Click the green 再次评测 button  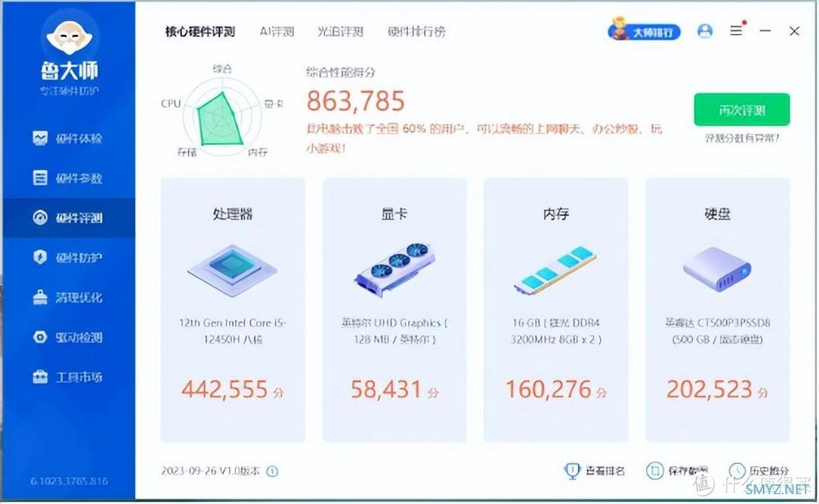pos(742,110)
